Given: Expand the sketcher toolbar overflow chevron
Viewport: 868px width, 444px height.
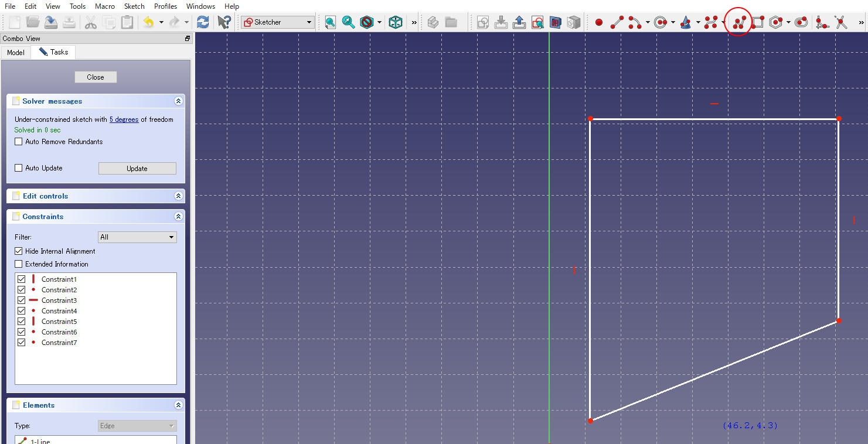Looking at the screenshot, I should pyautogui.click(x=861, y=22).
